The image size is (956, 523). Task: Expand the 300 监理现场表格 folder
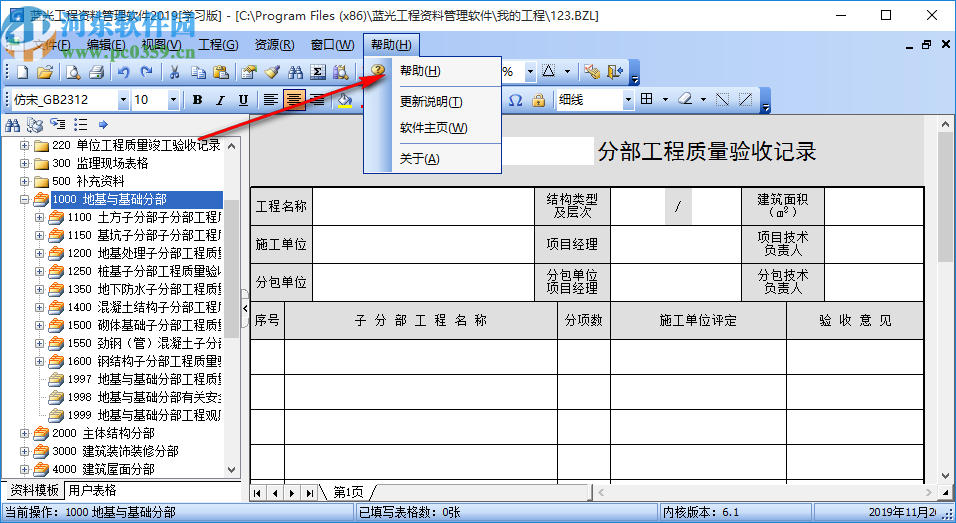click(24, 163)
